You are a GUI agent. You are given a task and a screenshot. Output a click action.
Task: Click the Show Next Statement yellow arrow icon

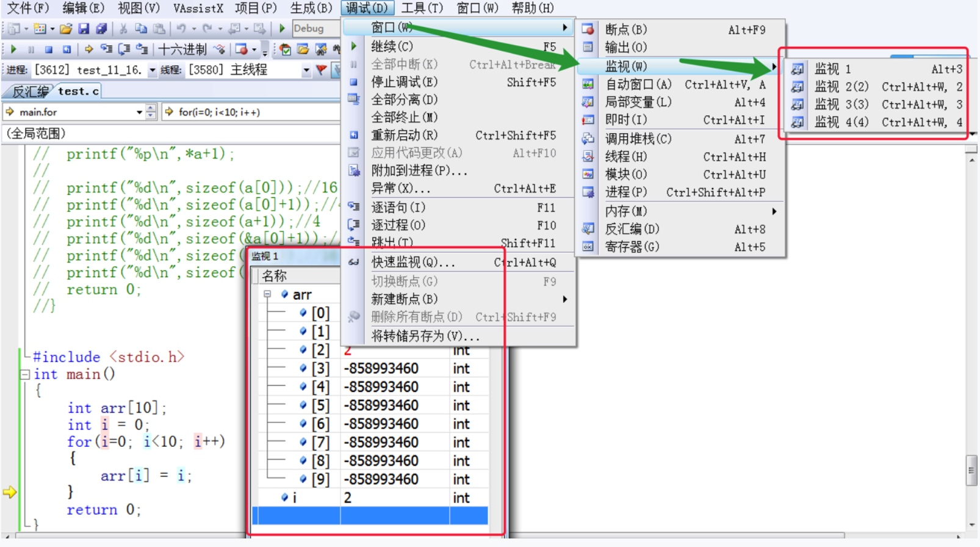(x=89, y=49)
